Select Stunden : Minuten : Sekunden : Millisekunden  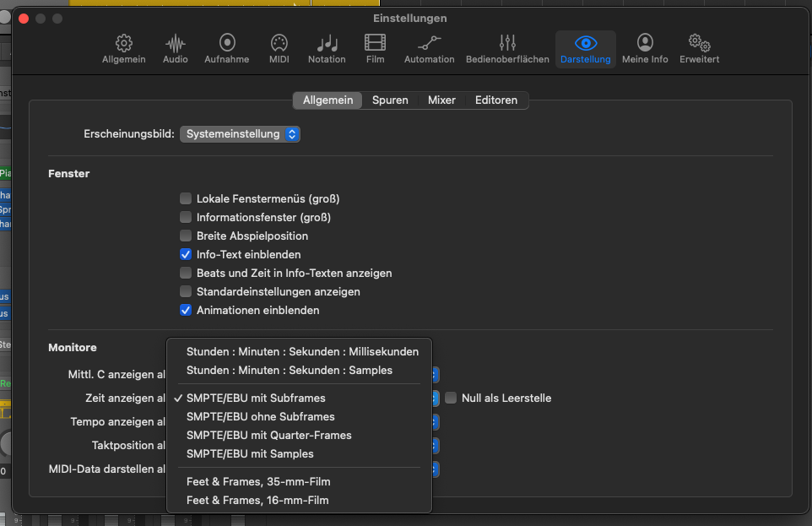[x=302, y=352]
